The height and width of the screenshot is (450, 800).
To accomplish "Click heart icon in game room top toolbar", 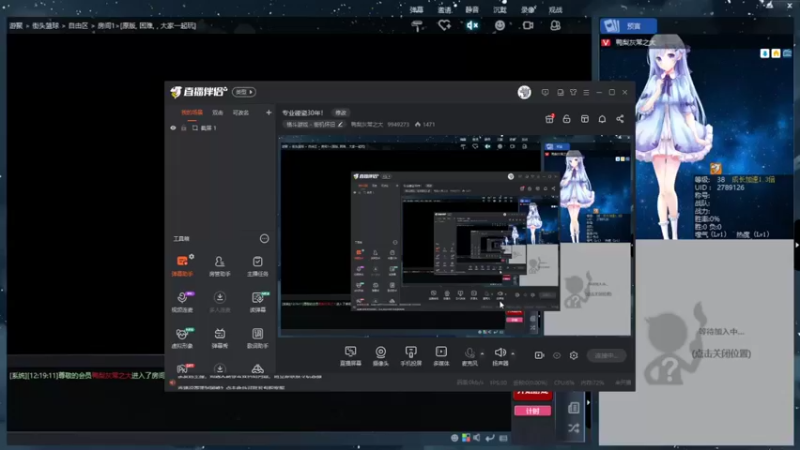I will (x=444, y=25).
